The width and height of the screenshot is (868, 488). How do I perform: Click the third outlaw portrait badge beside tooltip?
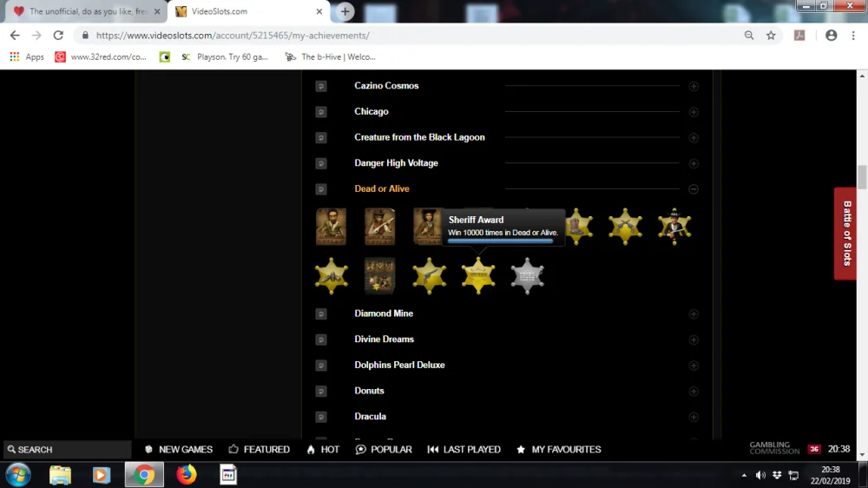(428, 227)
